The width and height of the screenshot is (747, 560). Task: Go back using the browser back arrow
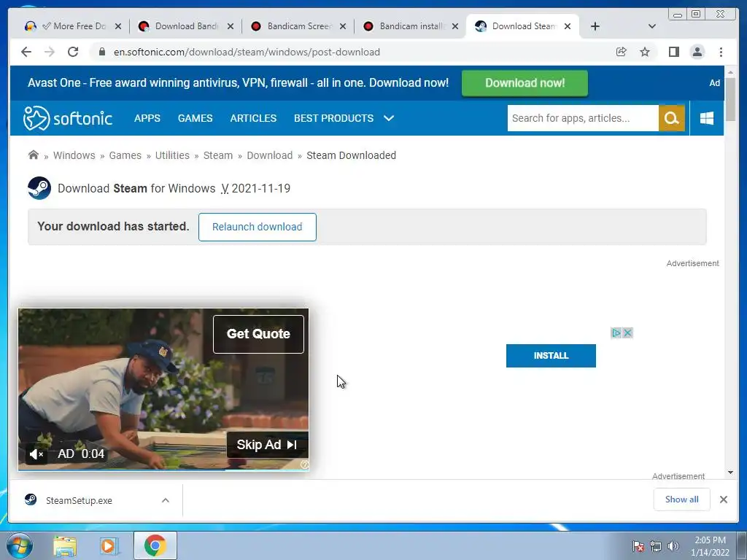(26, 52)
